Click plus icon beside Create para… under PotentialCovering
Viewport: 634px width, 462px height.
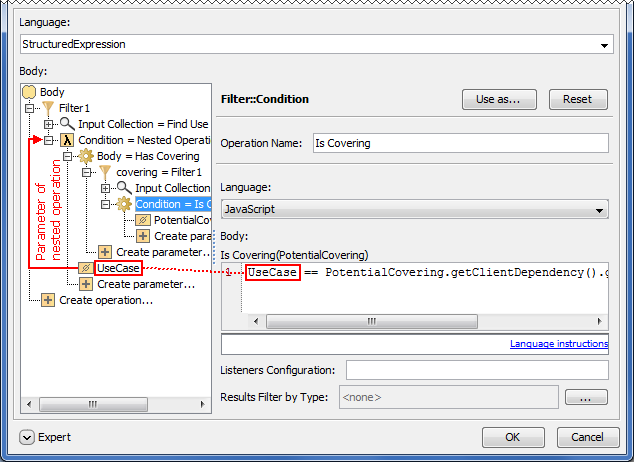click(143, 236)
